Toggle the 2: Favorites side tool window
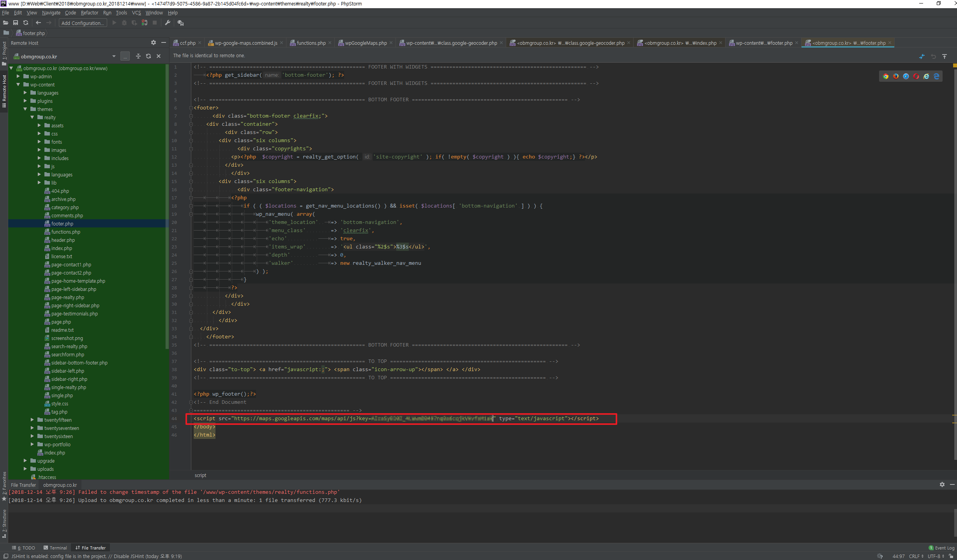957x560 pixels. pyautogui.click(x=4, y=486)
